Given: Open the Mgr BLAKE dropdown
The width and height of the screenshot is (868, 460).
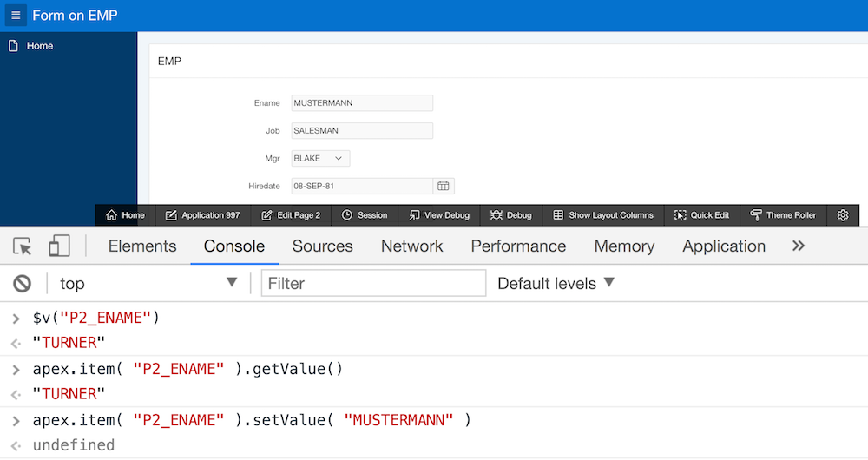Looking at the screenshot, I should (x=320, y=158).
